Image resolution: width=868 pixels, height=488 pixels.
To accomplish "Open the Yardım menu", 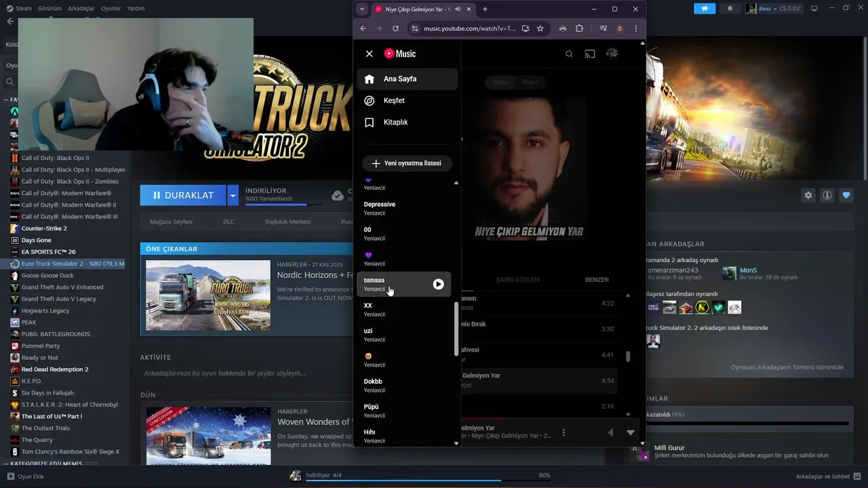I will (136, 8).
